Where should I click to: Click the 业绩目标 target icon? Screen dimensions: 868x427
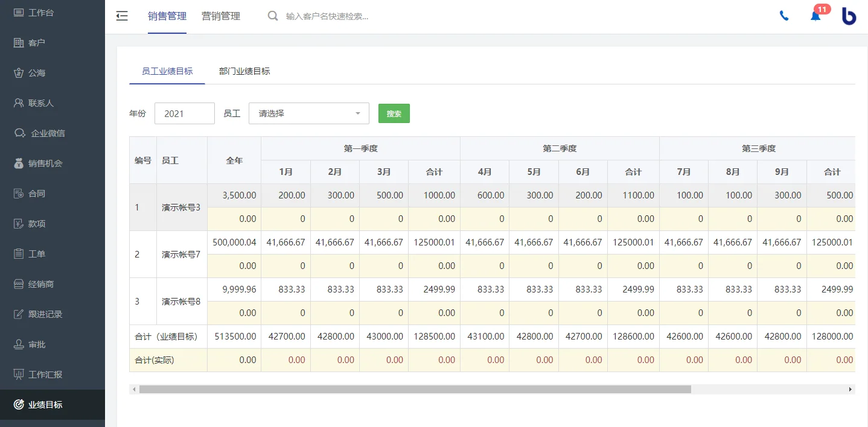pyautogui.click(x=19, y=404)
